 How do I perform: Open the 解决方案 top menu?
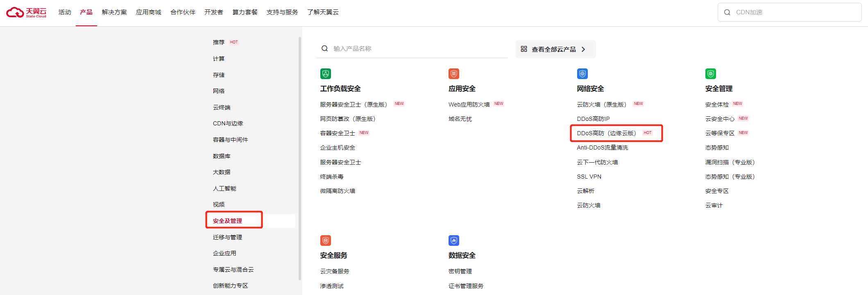[x=114, y=12]
